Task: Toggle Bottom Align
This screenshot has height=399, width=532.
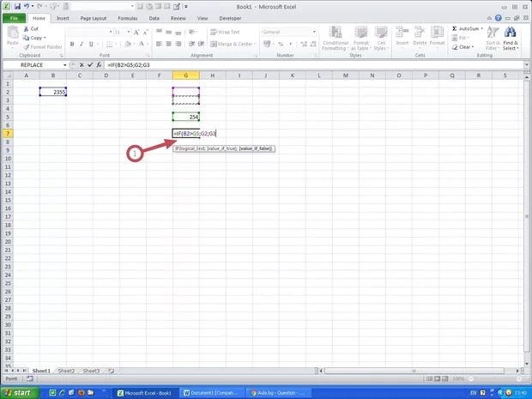Action: click(x=178, y=32)
